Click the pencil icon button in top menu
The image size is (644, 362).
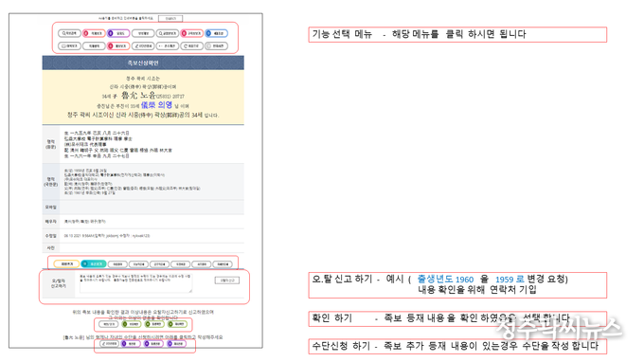143,46
